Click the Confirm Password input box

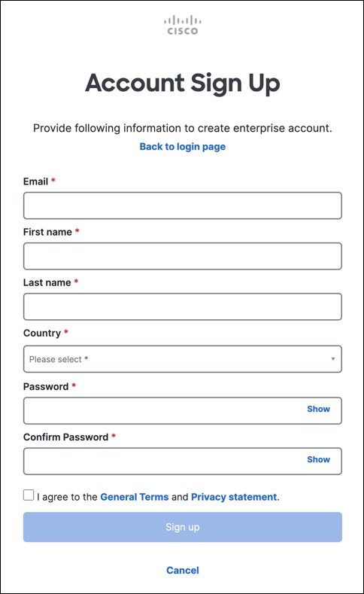tap(162, 461)
